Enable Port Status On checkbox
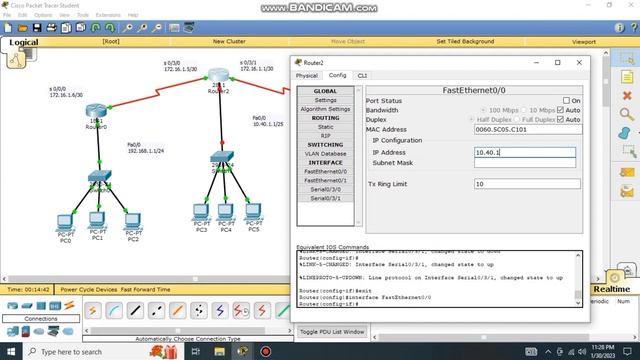 [x=566, y=100]
